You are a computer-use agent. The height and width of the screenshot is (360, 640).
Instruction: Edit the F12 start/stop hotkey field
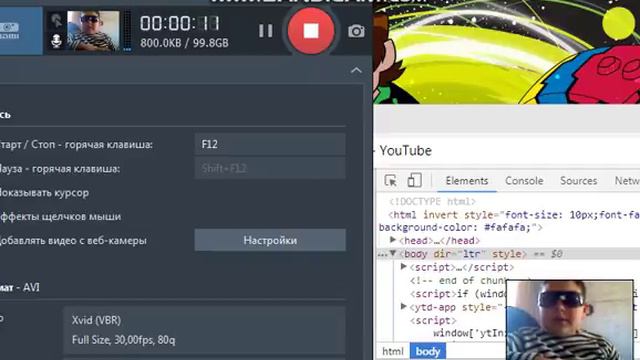click(270, 144)
